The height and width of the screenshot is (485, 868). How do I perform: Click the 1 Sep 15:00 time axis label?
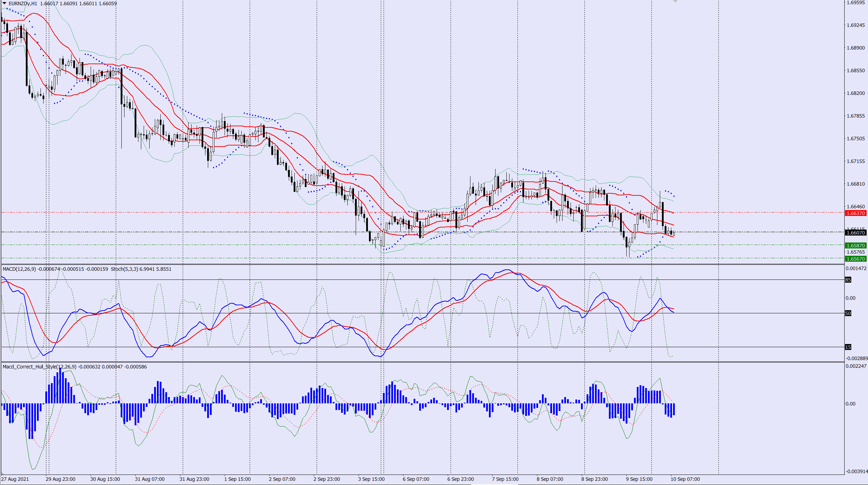(237, 479)
